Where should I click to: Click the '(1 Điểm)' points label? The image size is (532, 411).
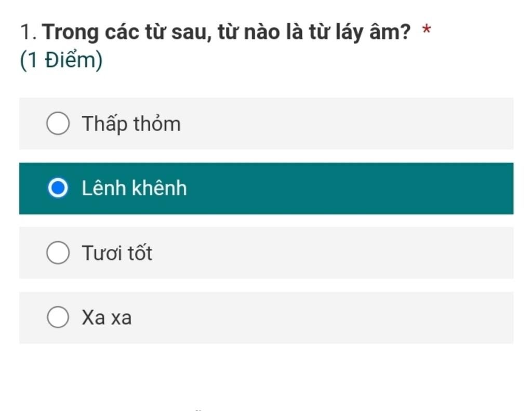(61, 60)
